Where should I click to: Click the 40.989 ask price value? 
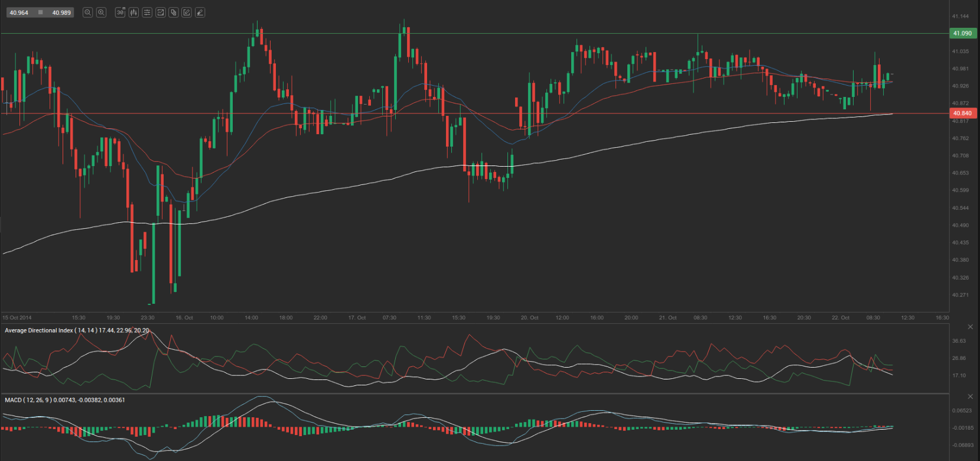tap(61, 12)
